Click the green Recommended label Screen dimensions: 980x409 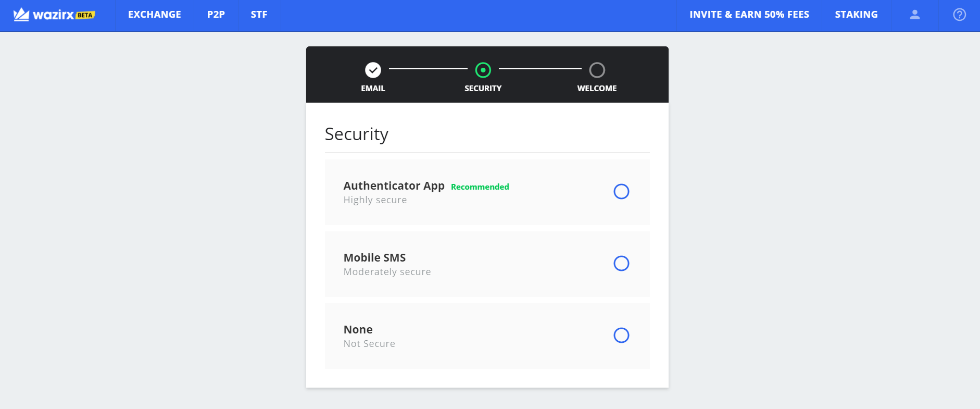pyautogui.click(x=480, y=187)
